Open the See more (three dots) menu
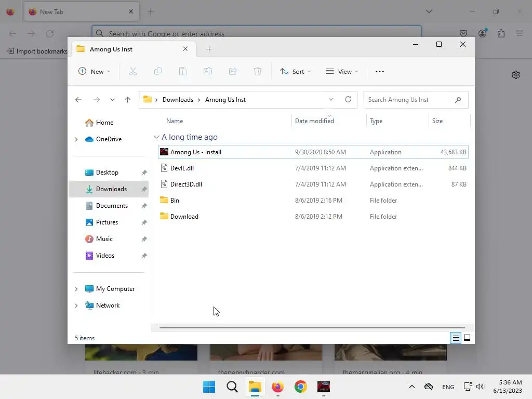The height and width of the screenshot is (399, 532). [380, 72]
